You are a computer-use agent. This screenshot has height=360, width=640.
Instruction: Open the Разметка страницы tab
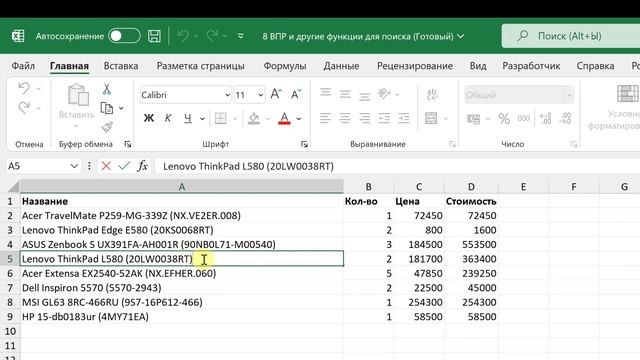click(x=200, y=66)
